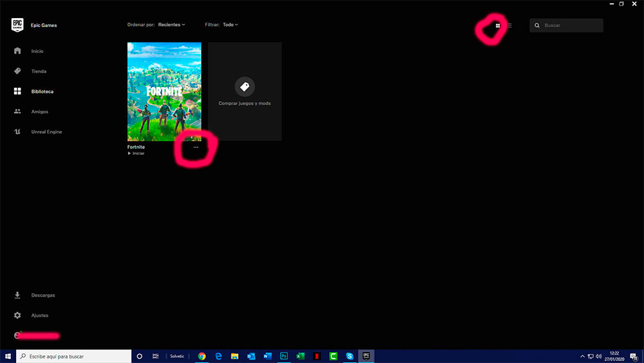This screenshot has height=363, width=644.
Task: Click the Amigos people icon
Action: [x=17, y=111]
